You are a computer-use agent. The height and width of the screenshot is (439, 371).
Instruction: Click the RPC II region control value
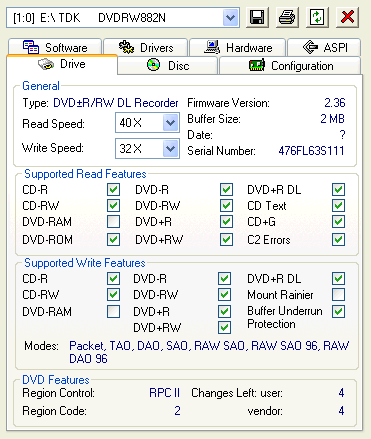click(165, 393)
